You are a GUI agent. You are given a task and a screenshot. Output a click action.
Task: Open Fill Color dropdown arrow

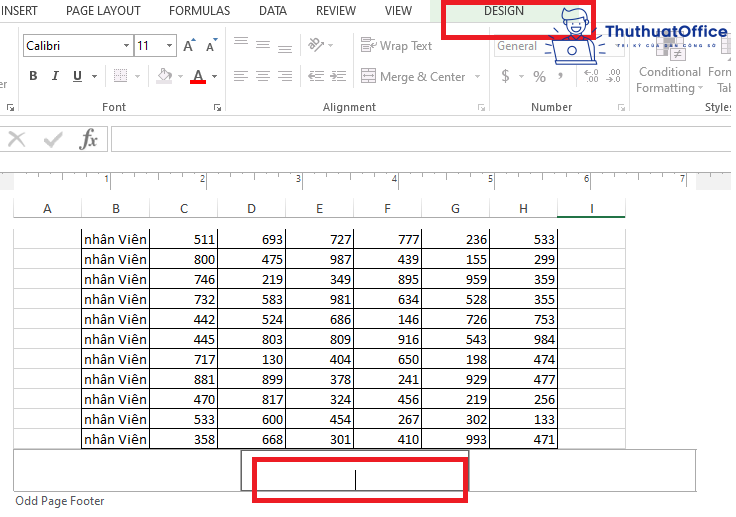180,76
